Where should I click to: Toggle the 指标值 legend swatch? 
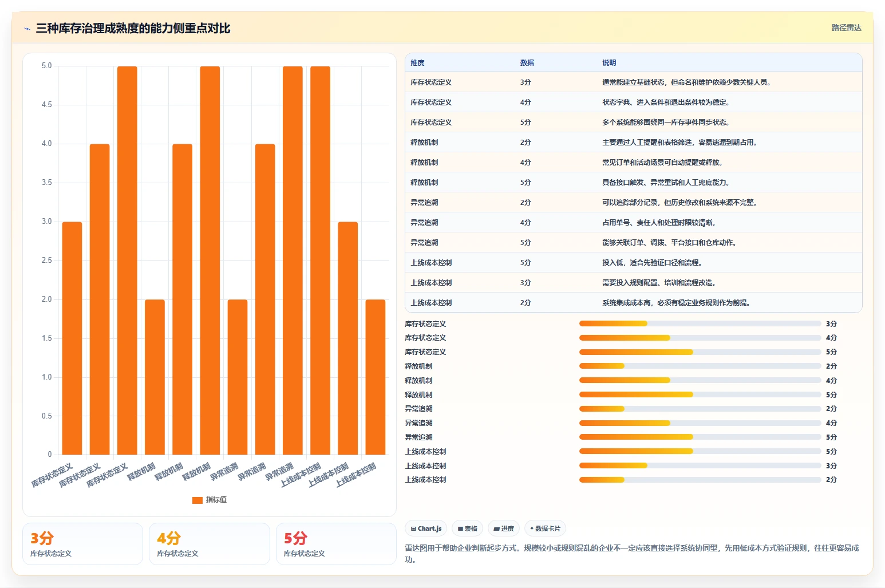pos(197,500)
